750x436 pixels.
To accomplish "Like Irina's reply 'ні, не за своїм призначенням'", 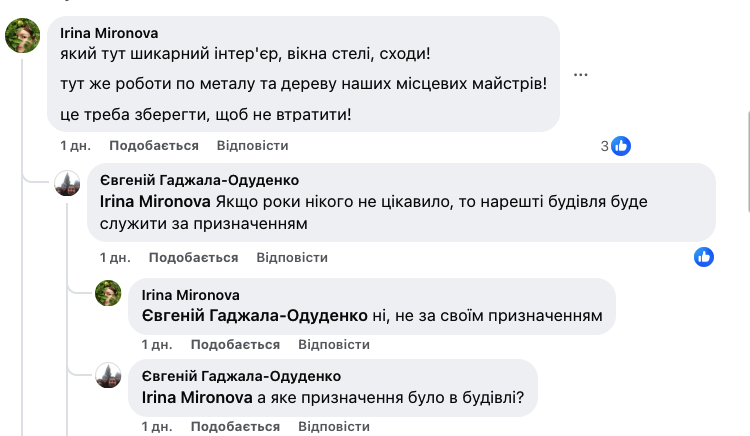I will tap(234, 344).
